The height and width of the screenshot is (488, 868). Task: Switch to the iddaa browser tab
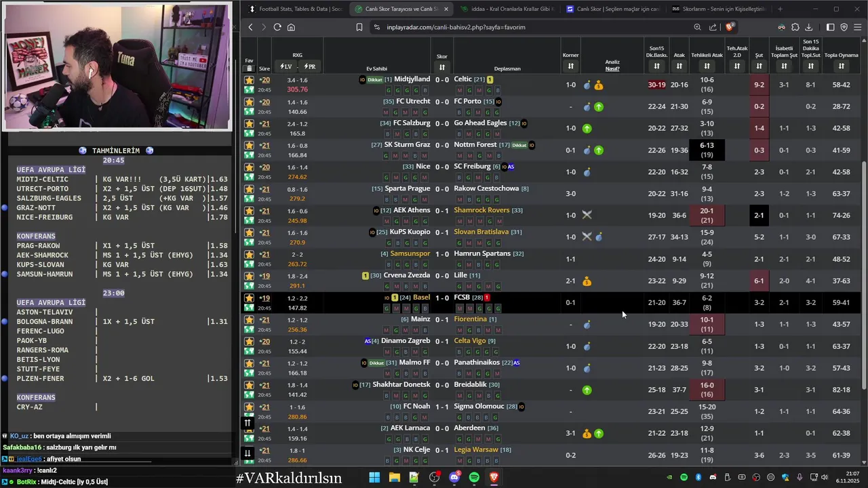pos(507,9)
